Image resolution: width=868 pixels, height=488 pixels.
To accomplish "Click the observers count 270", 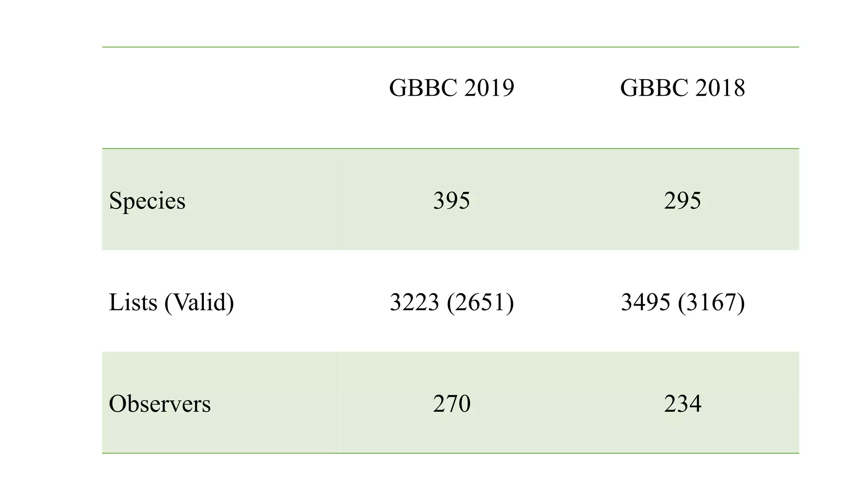I will [451, 404].
